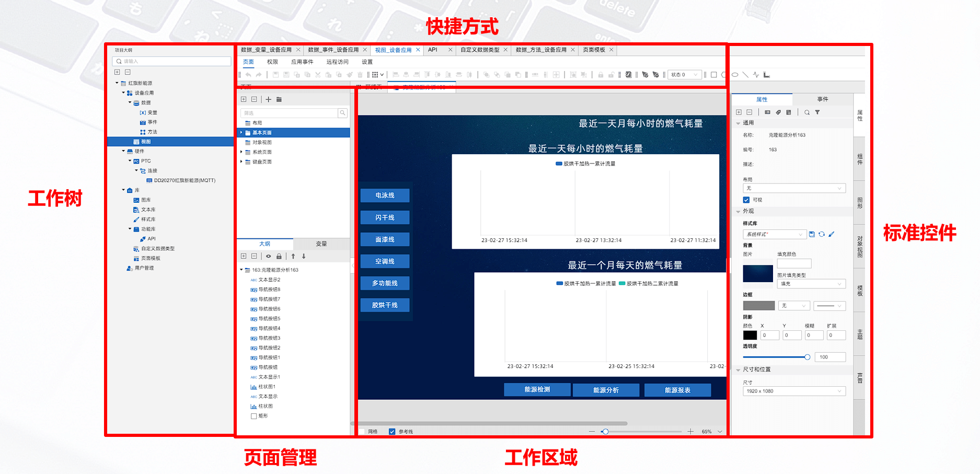Image resolution: width=980 pixels, height=474 pixels.
Task: Click the add page plus icon
Action: (268, 99)
